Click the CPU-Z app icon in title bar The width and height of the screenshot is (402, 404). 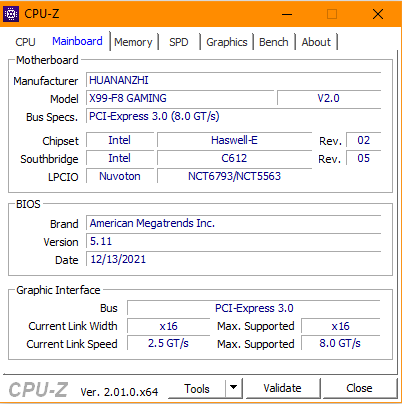[11, 14]
